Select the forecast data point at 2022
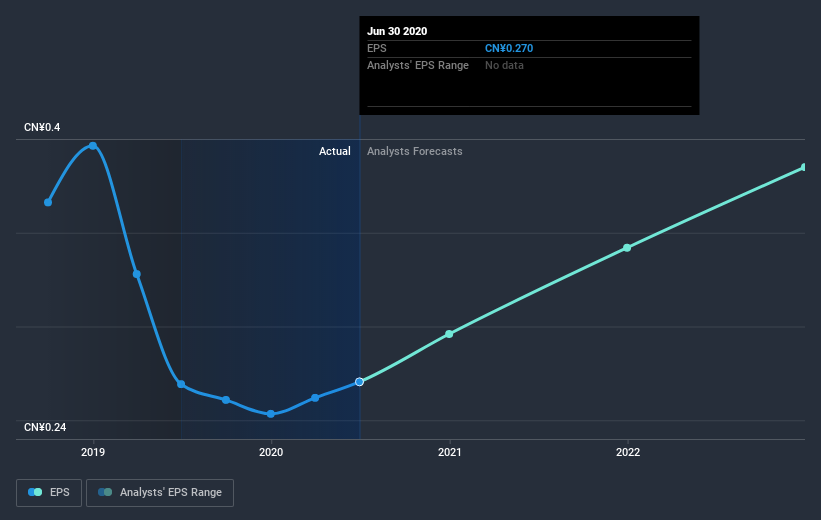 pos(627,248)
